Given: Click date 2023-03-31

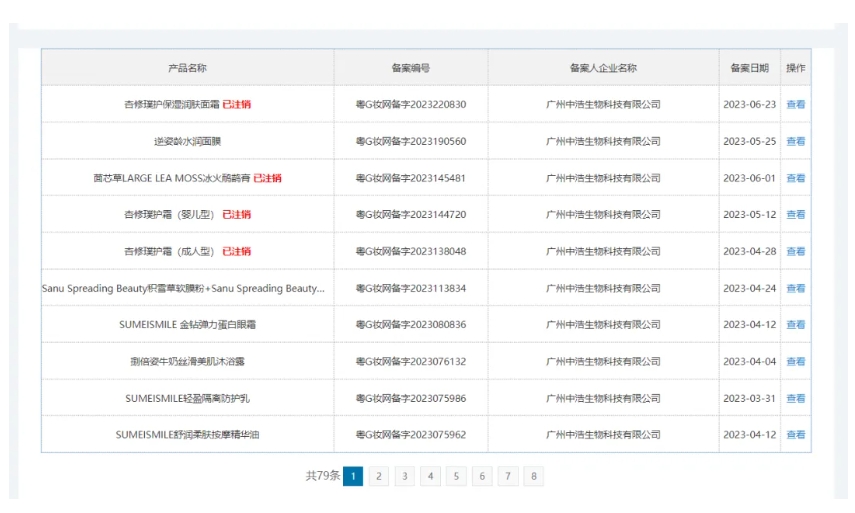Looking at the screenshot, I should [x=749, y=399].
